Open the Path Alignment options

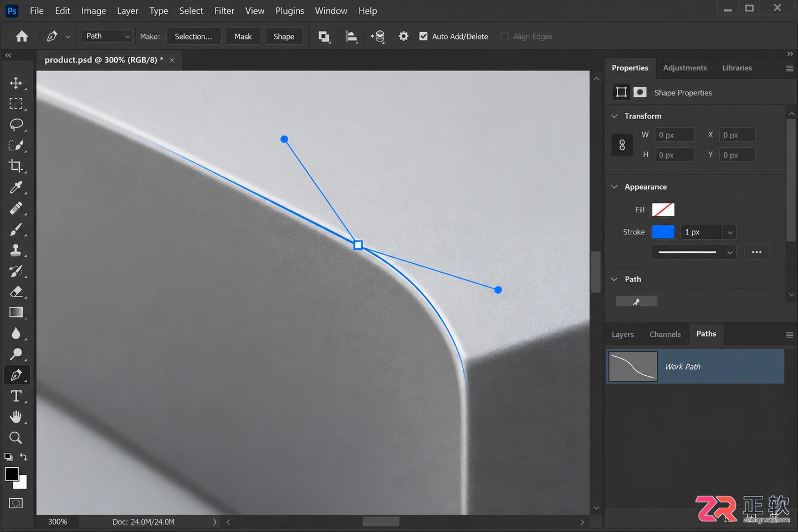coord(351,37)
